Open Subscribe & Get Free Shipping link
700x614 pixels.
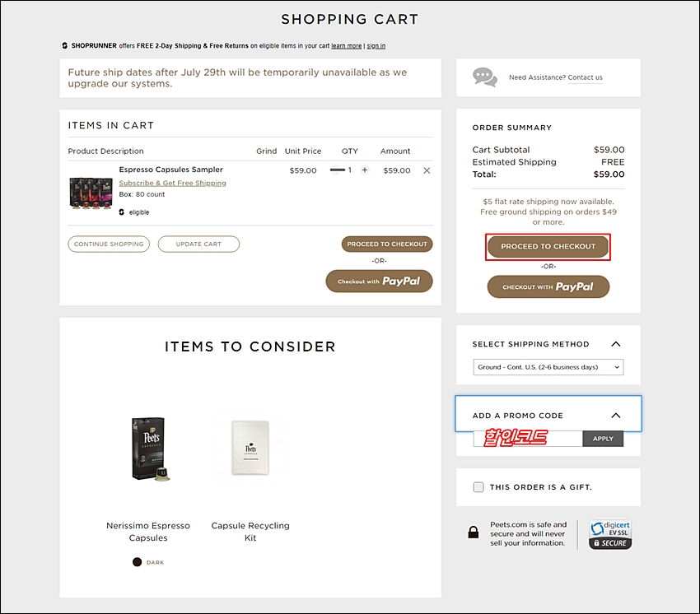172,183
